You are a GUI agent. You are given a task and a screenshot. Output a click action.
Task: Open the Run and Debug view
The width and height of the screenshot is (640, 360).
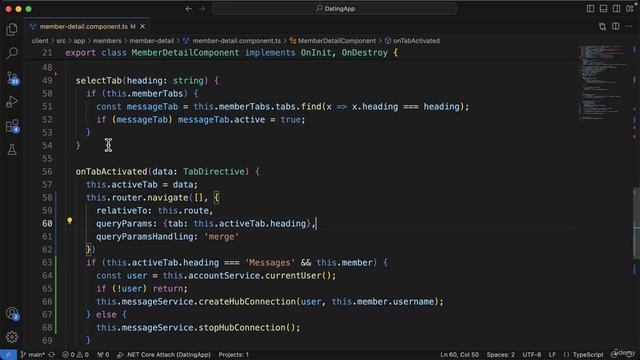(12, 102)
